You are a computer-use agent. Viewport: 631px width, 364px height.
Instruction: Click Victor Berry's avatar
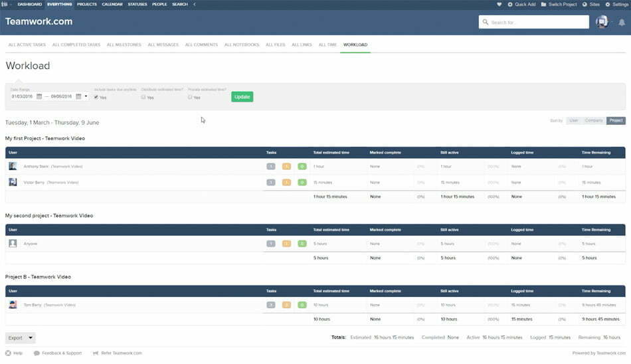13,182
